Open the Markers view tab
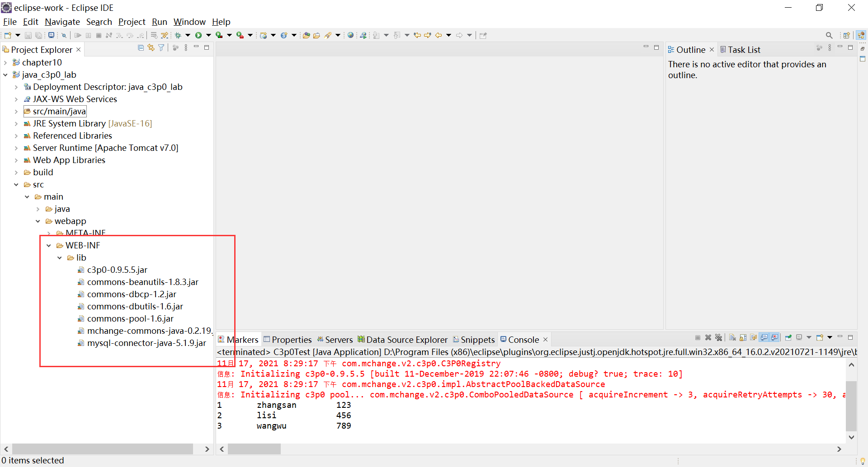This screenshot has width=868, height=467. pyautogui.click(x=242, y=339)
